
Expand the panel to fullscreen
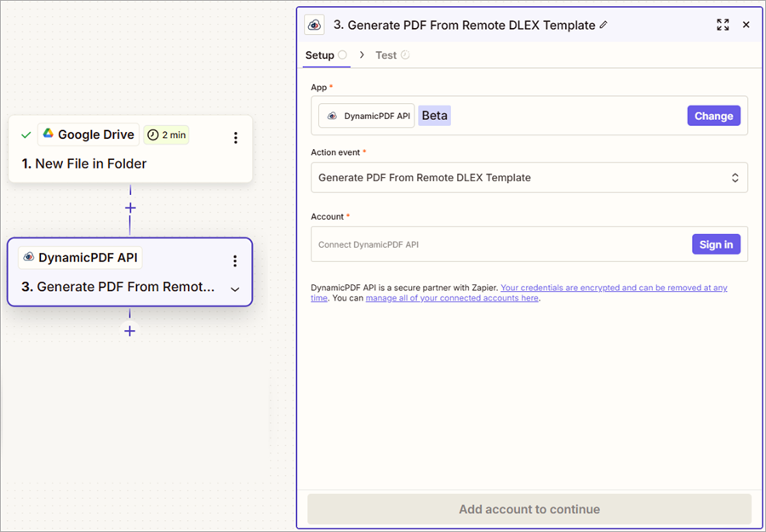coord(723,25)
